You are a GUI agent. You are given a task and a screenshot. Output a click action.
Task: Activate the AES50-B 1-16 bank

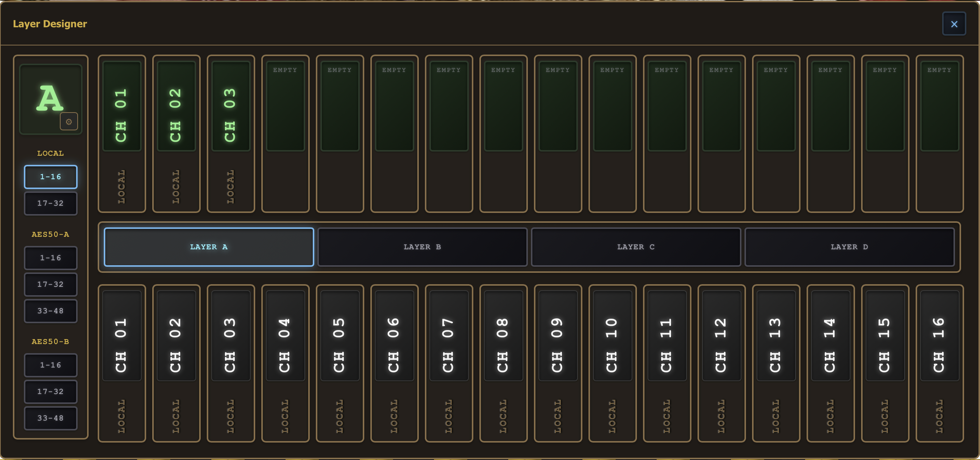[x=50, y=365]
